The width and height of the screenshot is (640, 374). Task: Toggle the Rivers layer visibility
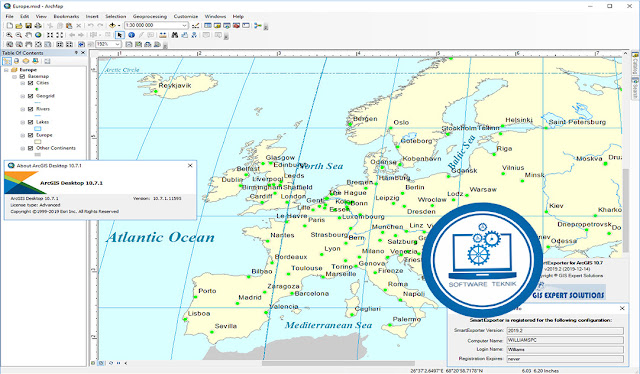(30, 109)
